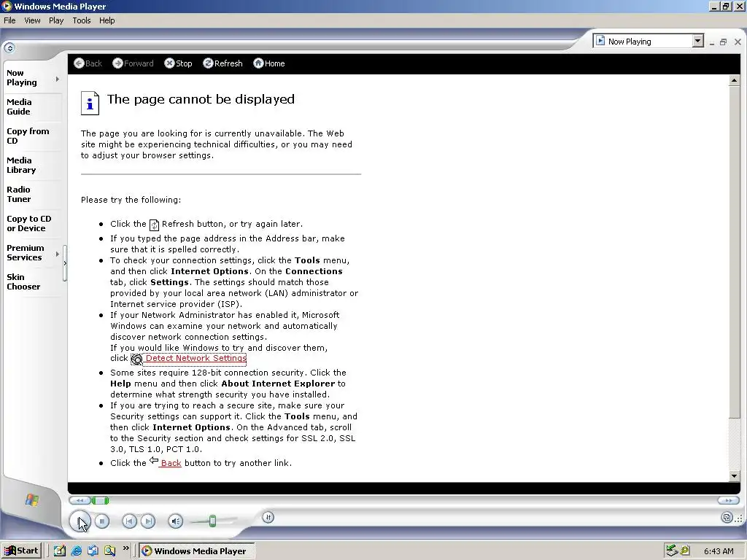
Task: Click the Stop playback button
Action: [x=102, y=521]
